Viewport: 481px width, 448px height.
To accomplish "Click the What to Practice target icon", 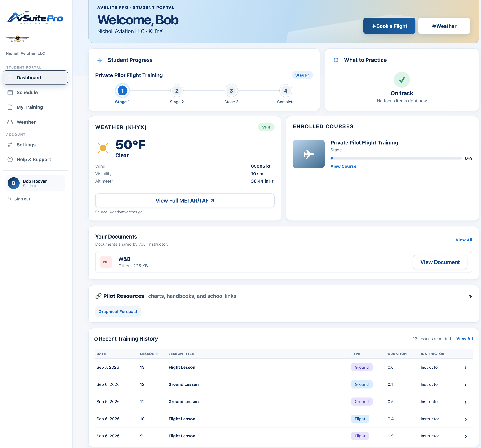I will click(336, 60).
